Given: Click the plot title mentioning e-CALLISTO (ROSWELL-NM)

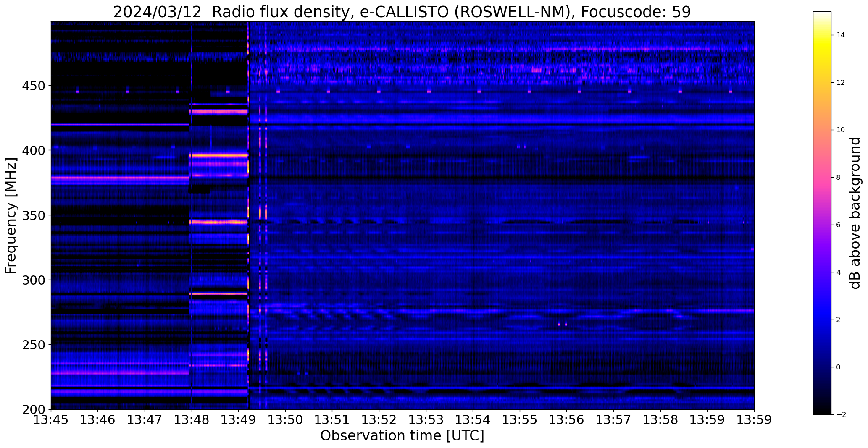Looking at the screenshot, I should coord(402,12).
